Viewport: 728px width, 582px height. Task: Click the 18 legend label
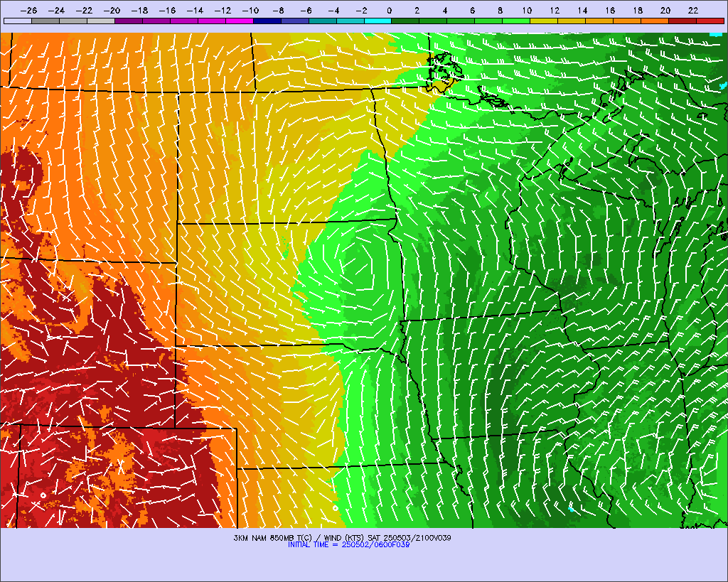[x=638, y=10]
